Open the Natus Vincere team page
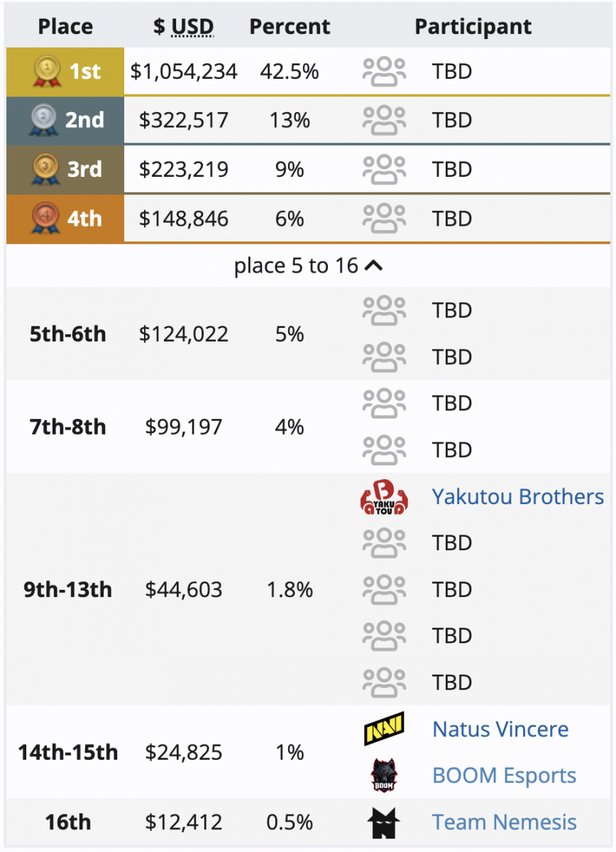 (500, 729)
